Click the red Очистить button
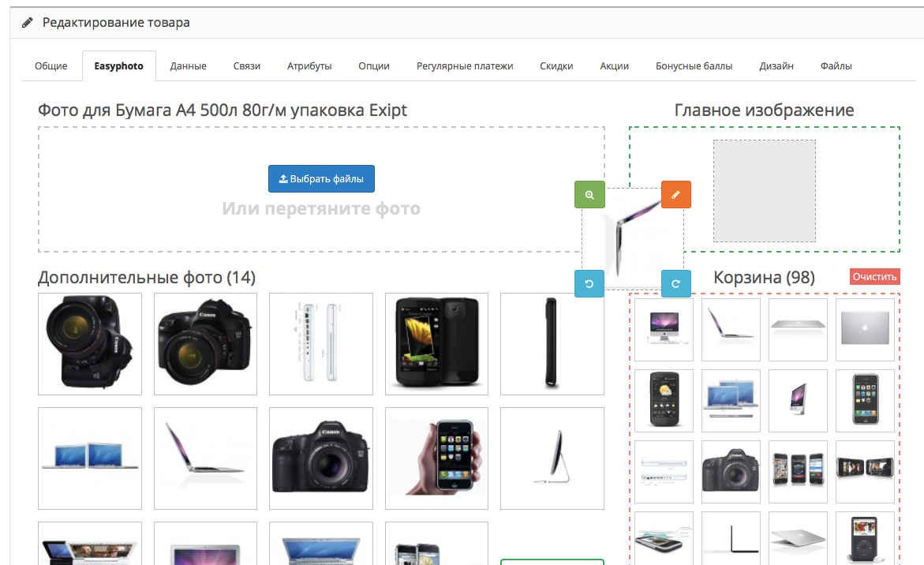 pyautogui.click(x=874, y=277)
